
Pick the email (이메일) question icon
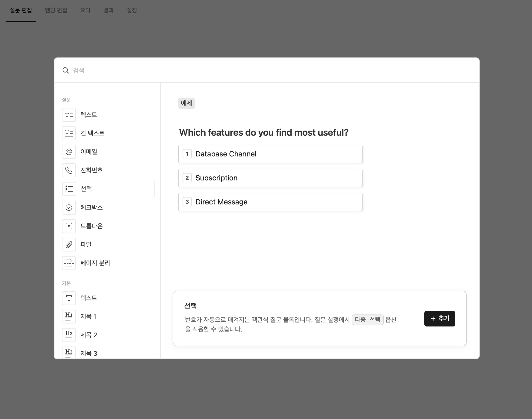tap(69, 152)
